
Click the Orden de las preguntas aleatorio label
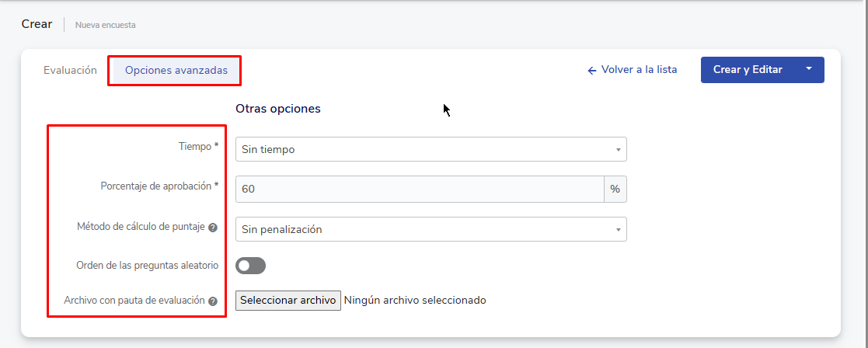147,265
